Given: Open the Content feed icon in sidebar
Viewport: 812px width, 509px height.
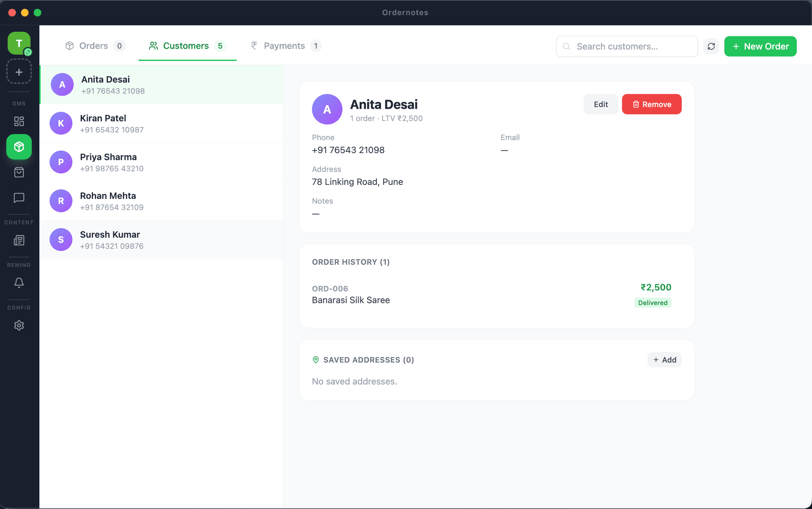Looking at the screenshot, I should point(19,240).
